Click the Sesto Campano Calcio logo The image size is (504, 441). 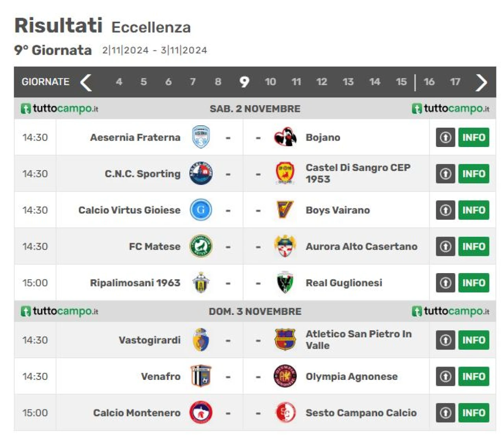pos(285,413)
